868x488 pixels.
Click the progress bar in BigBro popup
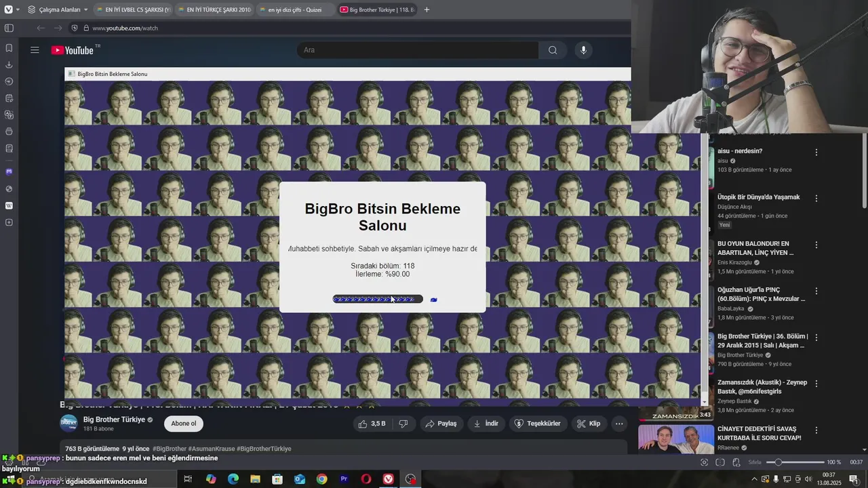pos(378,299)
